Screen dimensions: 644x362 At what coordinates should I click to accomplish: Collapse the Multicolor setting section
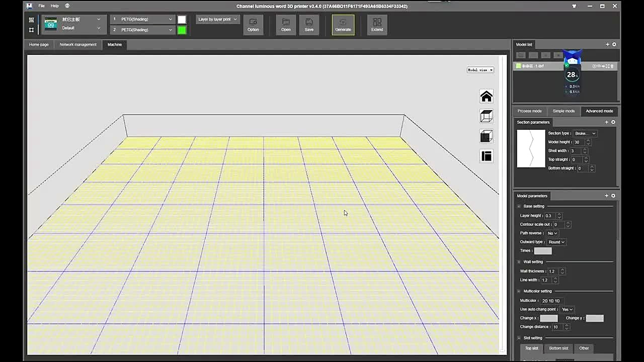[519, 291]
